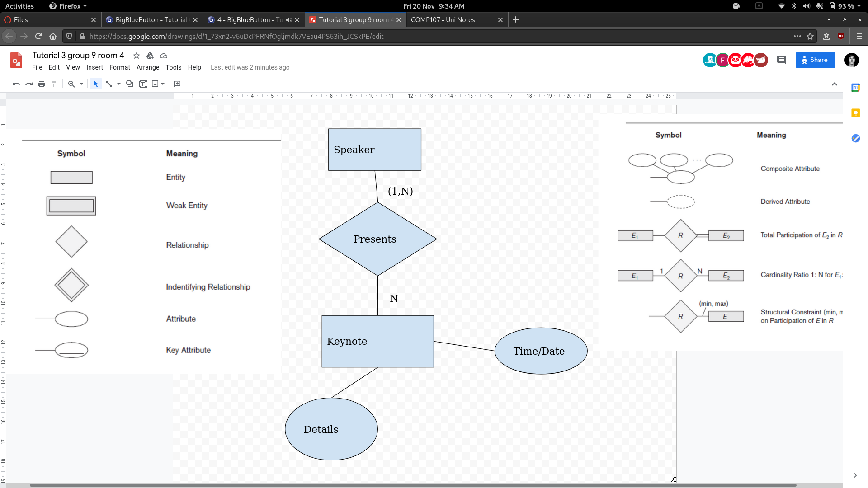
Task: Click the clock 'Fri 20 Nov 9:34 AM'
Action: pos(434,6)
